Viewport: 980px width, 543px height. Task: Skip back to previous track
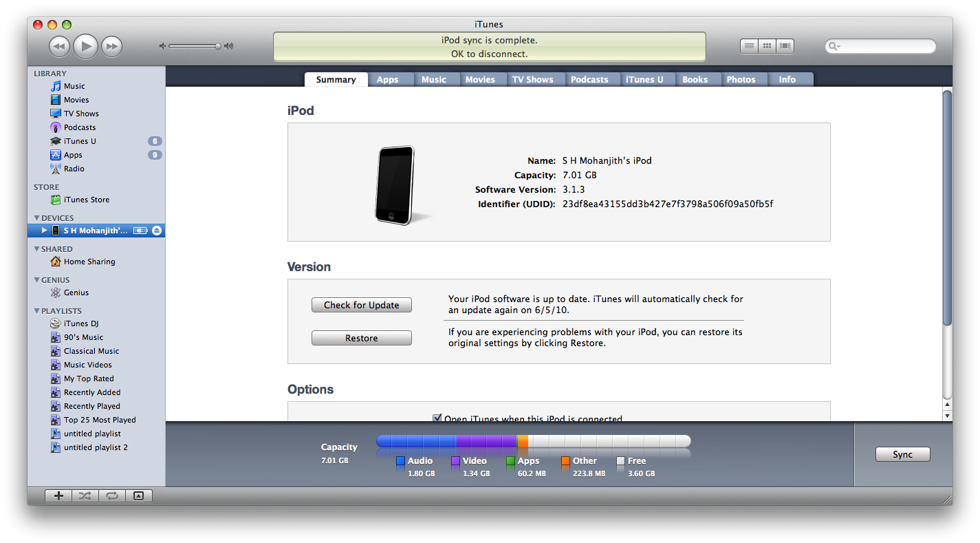tap(60, 47)
